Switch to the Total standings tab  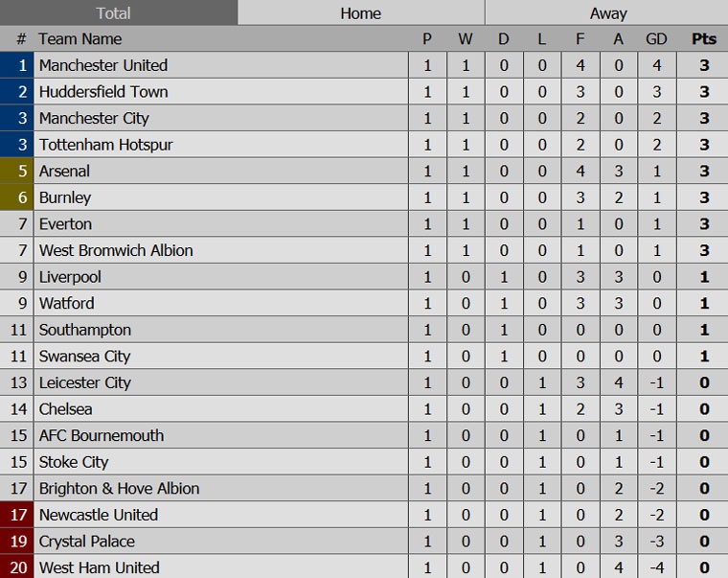118,12
